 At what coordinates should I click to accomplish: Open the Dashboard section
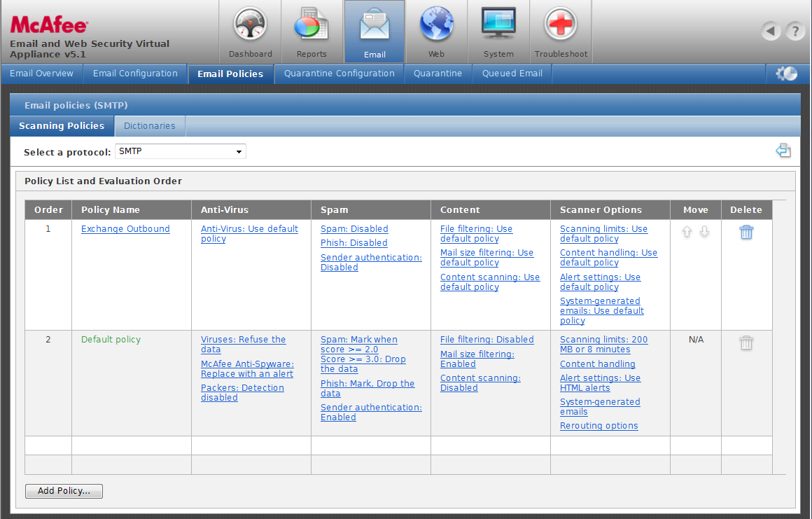coord(250,32)
